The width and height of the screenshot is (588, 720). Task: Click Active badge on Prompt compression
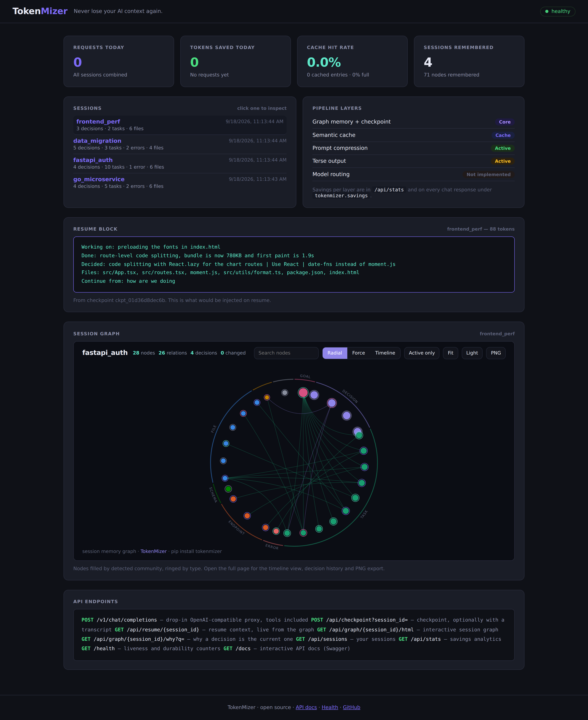click(x=503, y=148)
